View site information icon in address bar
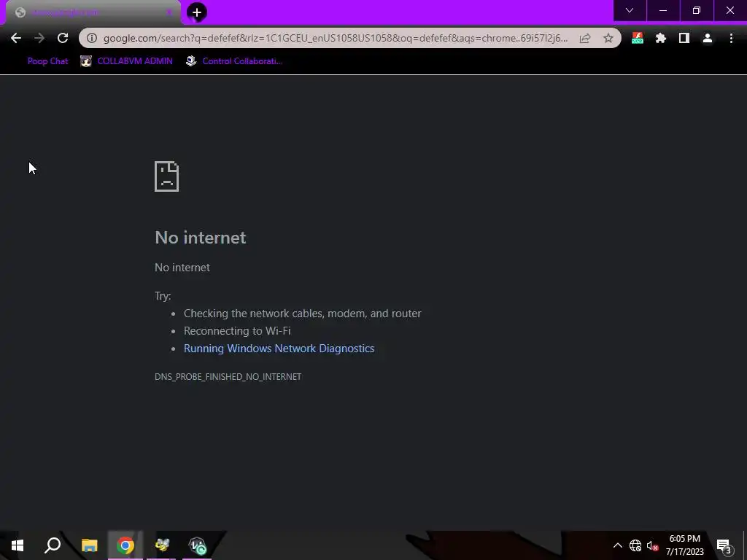The height and width of the screenshot is (560, 747). [x=92, y=38]
